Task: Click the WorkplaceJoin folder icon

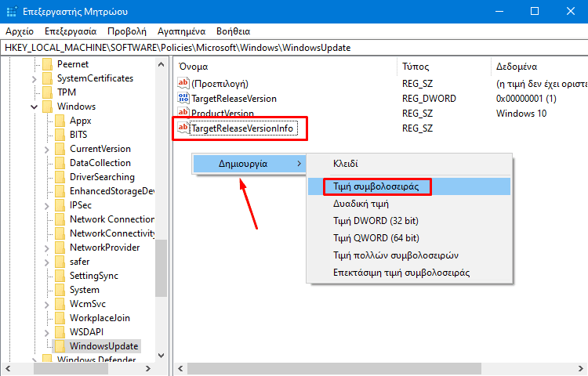Action: [60, 318]
